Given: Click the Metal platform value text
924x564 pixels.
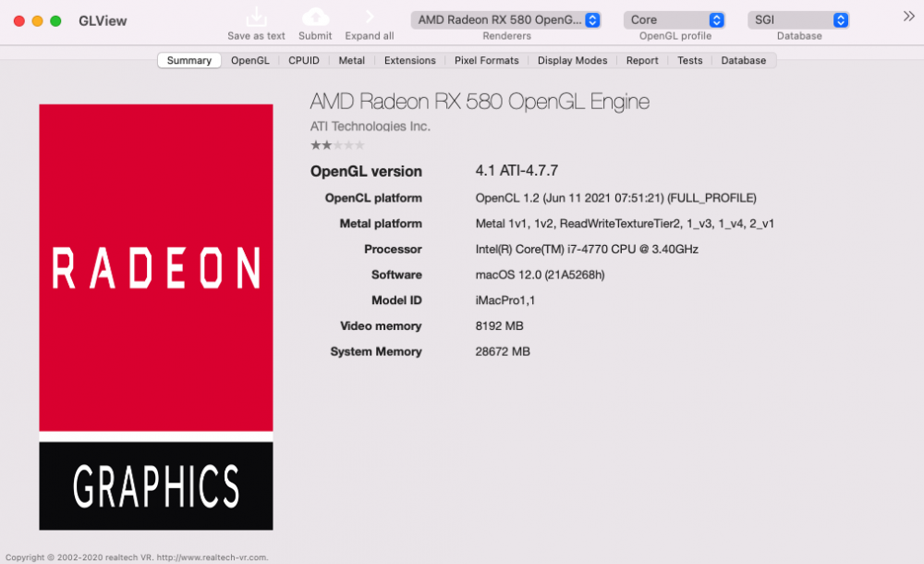Looking at the screenshot, I should click(x=625, y=224).
